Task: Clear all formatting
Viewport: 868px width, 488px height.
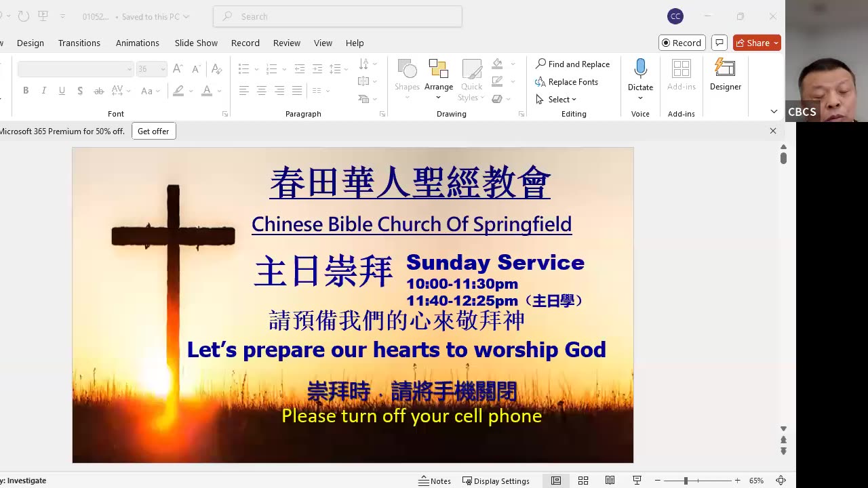Action: coord(216,69)
